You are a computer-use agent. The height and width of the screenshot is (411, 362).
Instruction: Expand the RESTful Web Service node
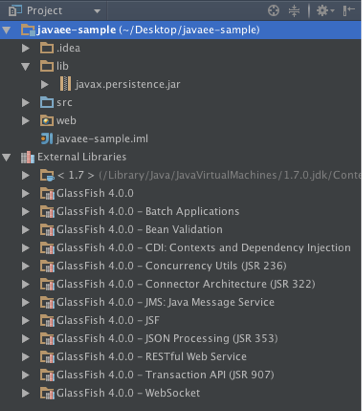[26, 357]
